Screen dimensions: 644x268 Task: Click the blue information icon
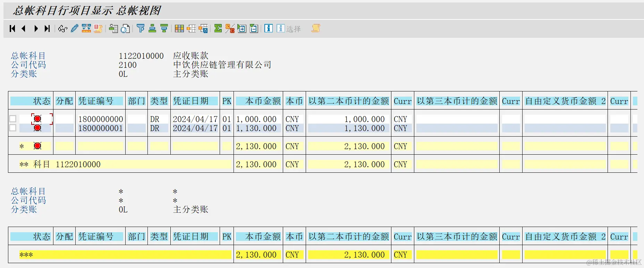point(269,29)
